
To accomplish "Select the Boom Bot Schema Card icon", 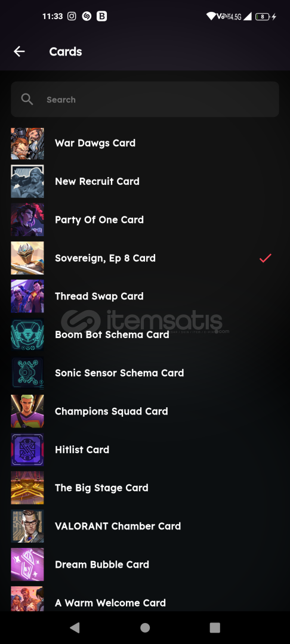I will point(27,335).
